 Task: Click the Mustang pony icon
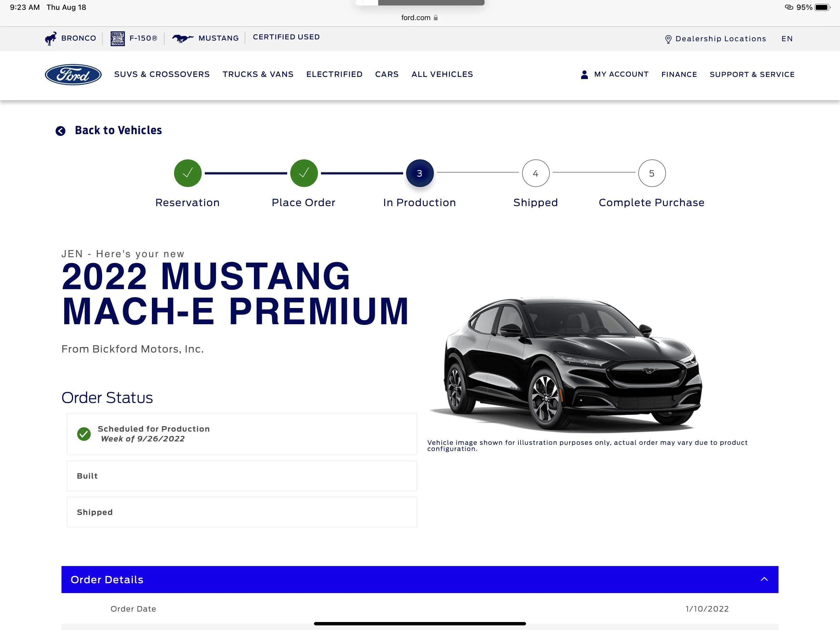tap(183, 38)
